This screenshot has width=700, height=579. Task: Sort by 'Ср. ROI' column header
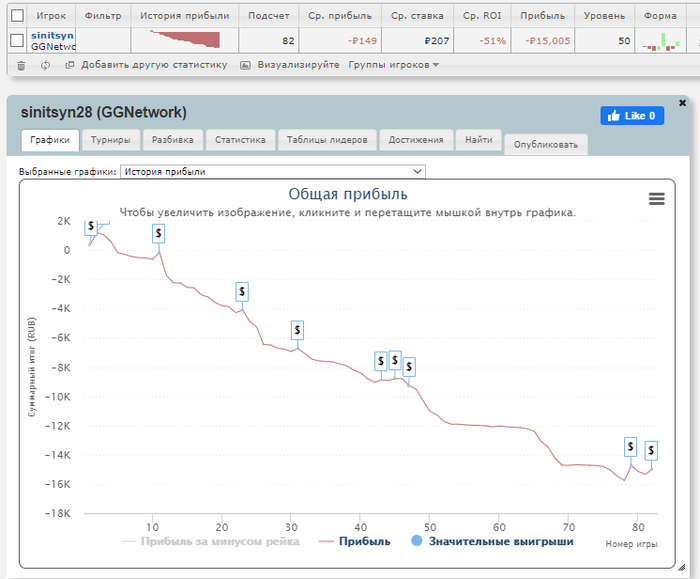(482, 16)
